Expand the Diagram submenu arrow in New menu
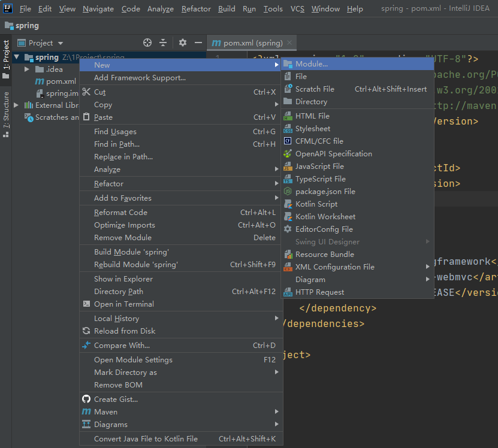 point(428,280)
